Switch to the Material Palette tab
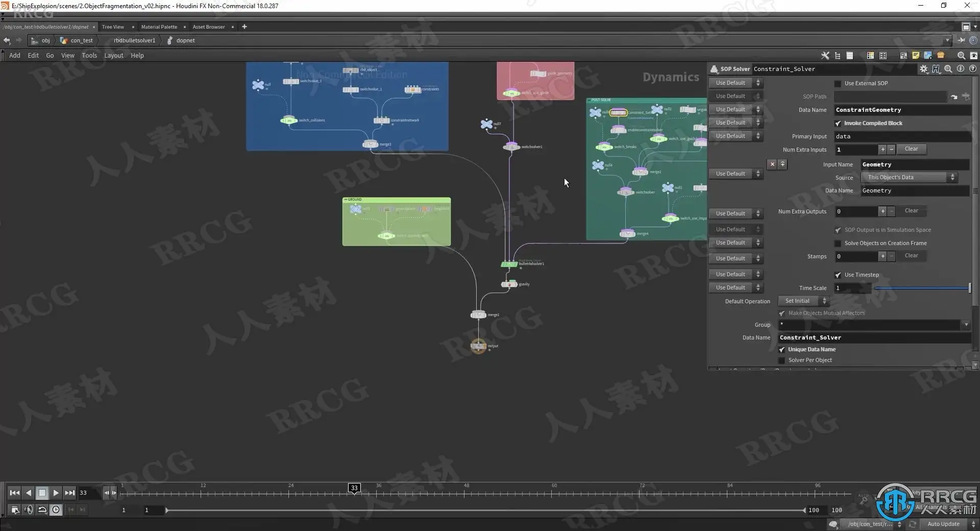This screenshot has width=980, height=531. pyautogui.click(x=159, y=27)
